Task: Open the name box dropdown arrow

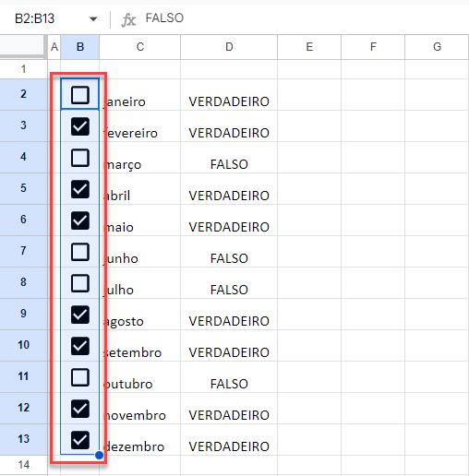Action: (x=93, y=19)
